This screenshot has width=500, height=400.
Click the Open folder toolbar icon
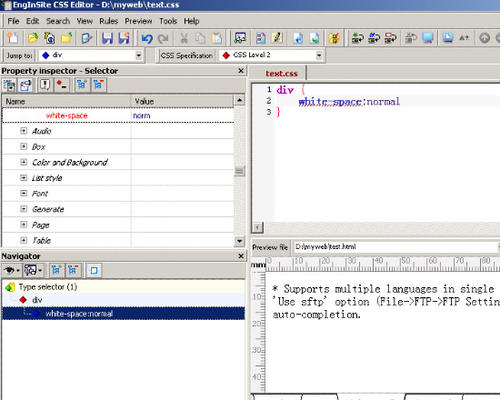point(33,38)
